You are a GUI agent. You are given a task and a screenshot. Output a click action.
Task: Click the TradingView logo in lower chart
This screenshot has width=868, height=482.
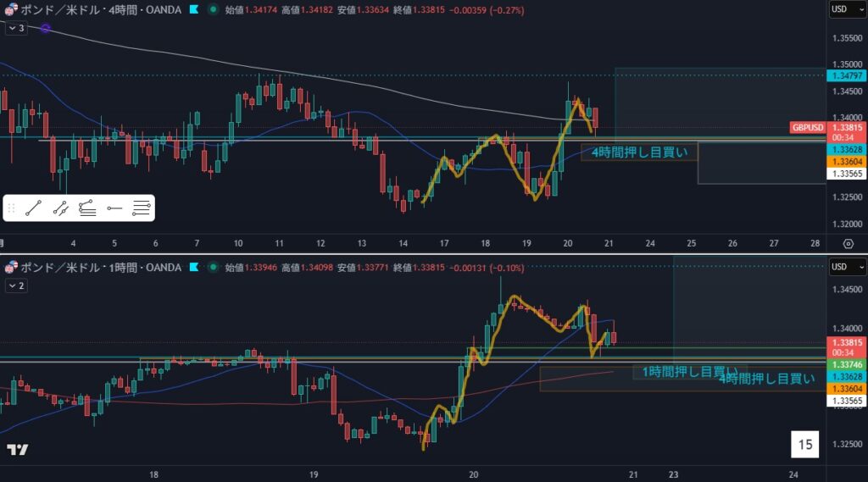click(x=17, y=450)
